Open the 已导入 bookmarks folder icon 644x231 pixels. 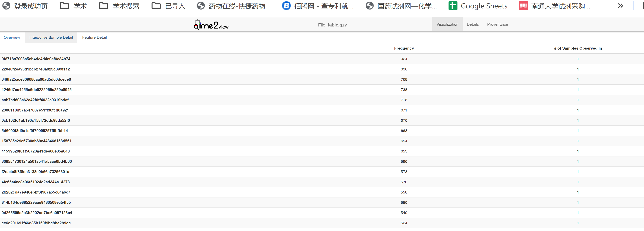(156, 6)
